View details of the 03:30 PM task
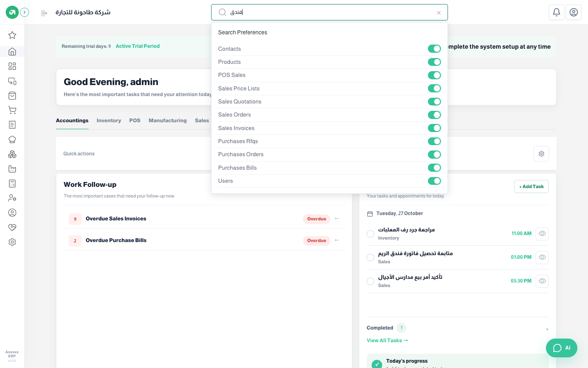The height and width of the screenshot is (368, 588). click(x=542, y=281)
